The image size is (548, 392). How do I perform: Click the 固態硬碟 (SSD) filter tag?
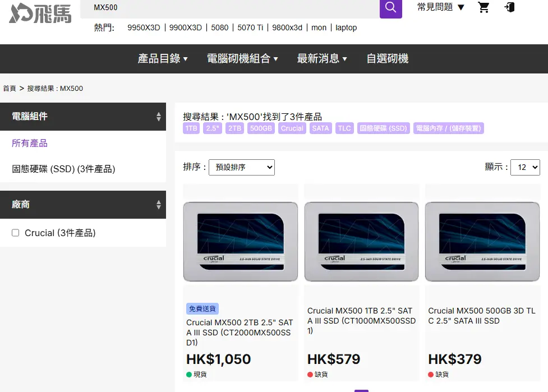click(x=384, y=128)
